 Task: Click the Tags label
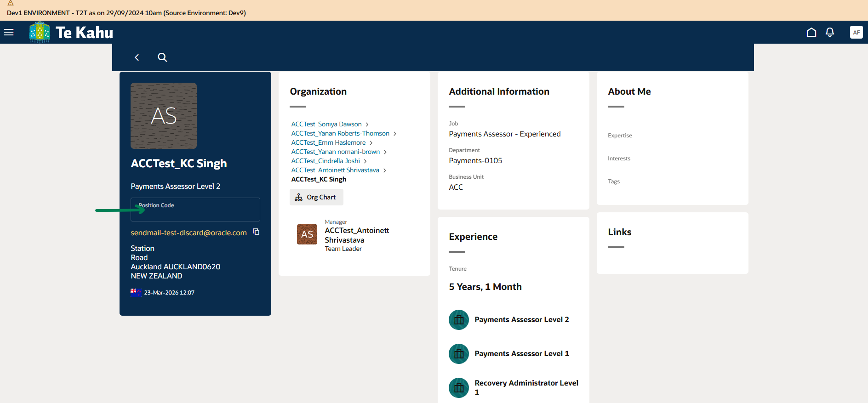614,182
